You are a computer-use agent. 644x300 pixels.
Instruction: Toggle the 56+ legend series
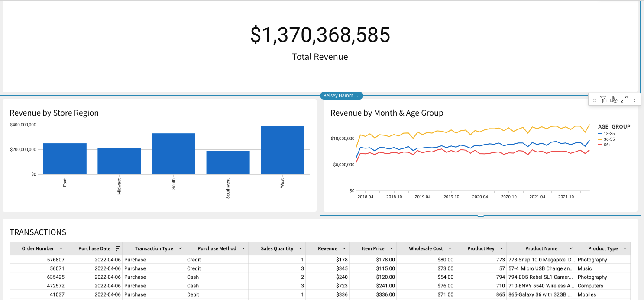[607, 145]
